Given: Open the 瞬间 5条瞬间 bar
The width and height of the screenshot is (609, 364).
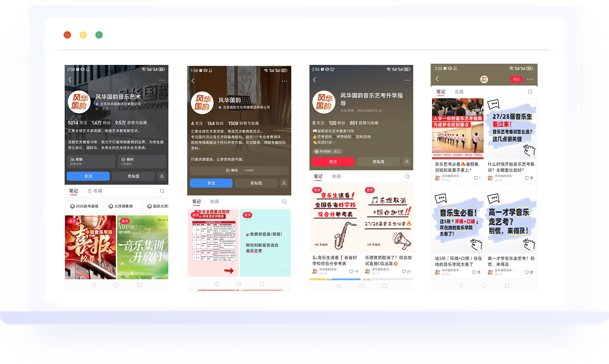Looking at the screenshot, I should coord(239,171).
